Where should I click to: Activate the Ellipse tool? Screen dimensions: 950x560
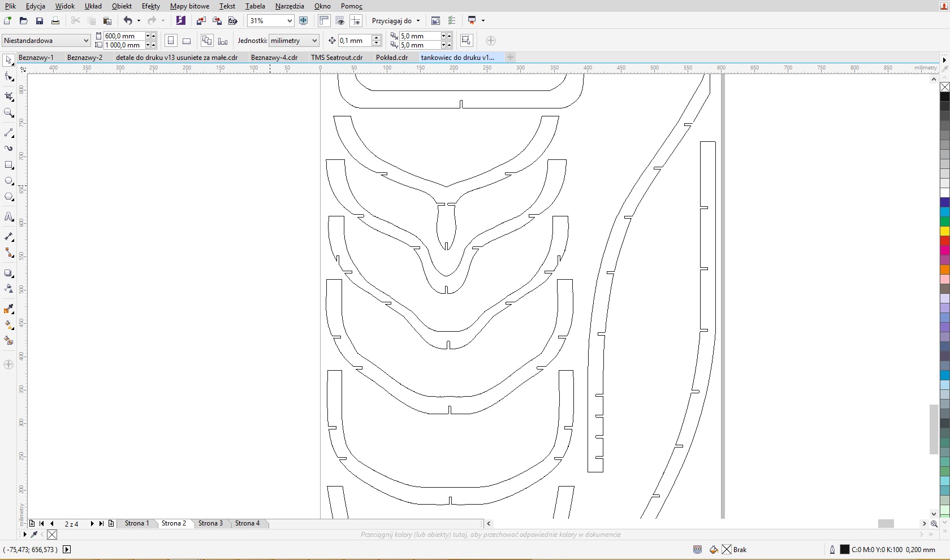[x=8, y=181]
